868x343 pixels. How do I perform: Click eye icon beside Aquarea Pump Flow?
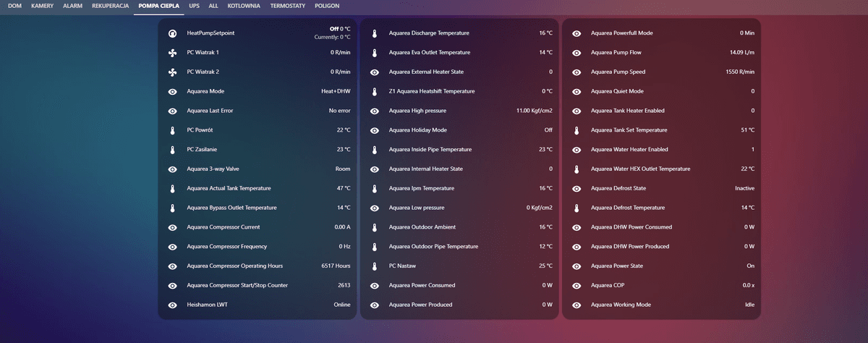576,53
